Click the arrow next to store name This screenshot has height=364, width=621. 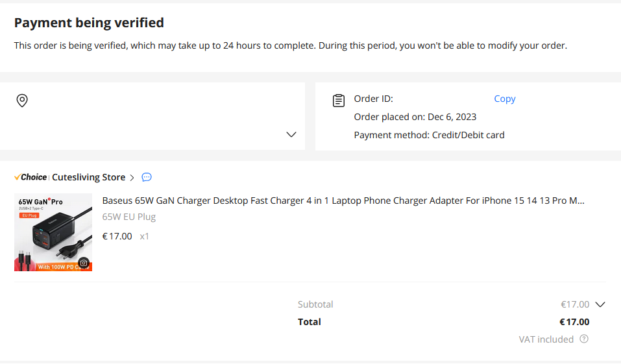pyautogui.click(x=132, y=177)
